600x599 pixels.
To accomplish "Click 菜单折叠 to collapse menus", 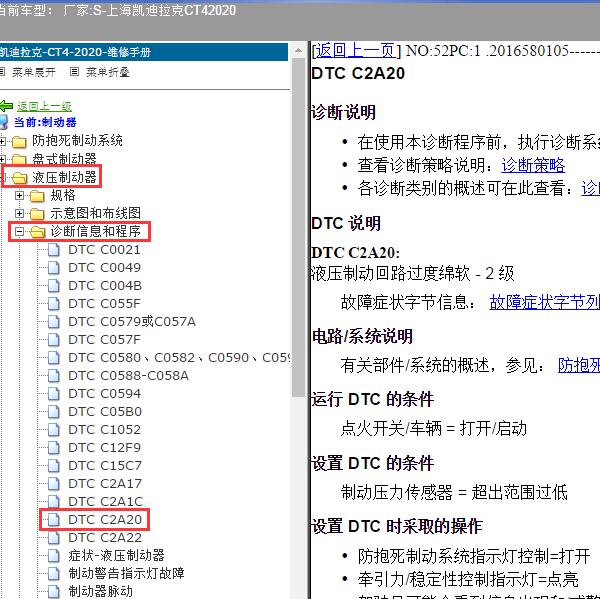I will click(108, 72).
